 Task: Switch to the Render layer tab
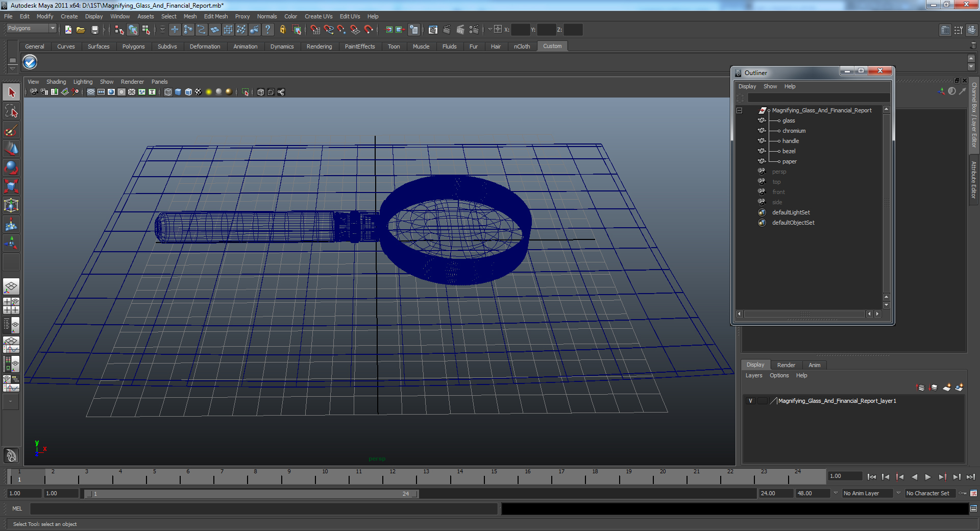[x=786, y=365]
